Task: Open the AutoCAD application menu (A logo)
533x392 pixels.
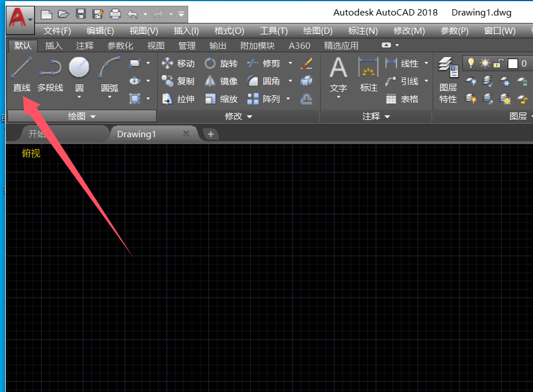Action: pyautogui.click(x=20, y=20)
